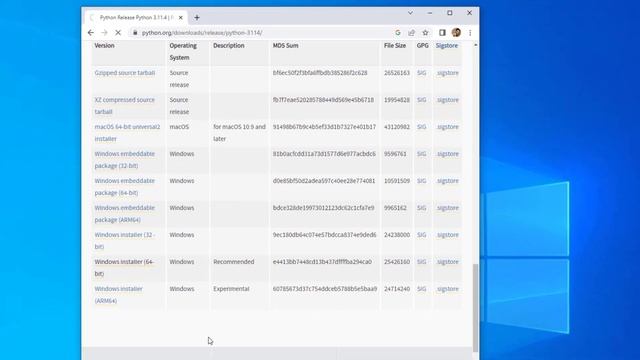This screenshot has height=360, width=640.
Task: Open .sigstore for embeddable package (ARM64)
Action: (x=447, y=208)
